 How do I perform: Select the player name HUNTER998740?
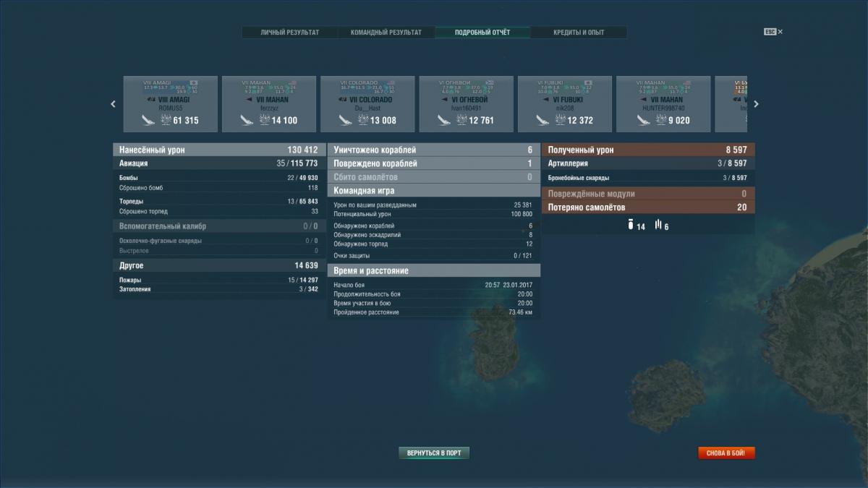[x=663, y=108]
